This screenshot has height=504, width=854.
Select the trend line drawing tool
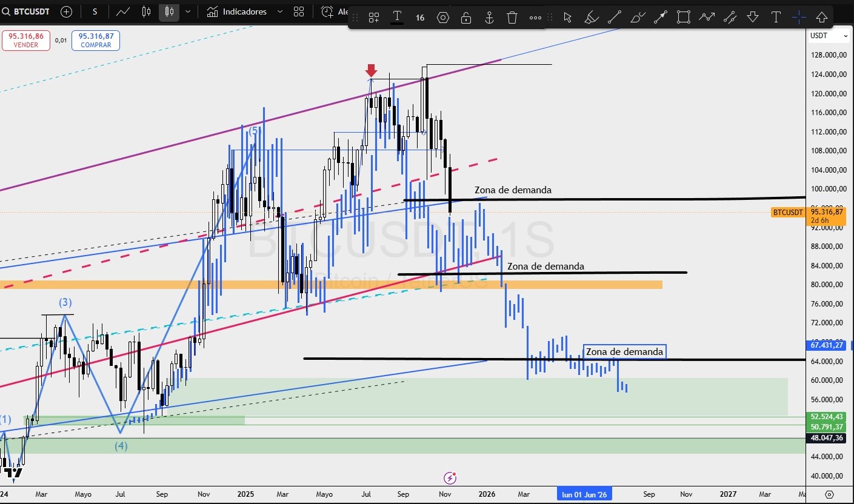614,17
